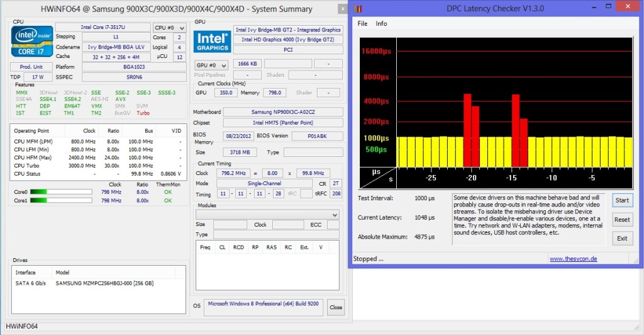Maximize the DPC Latency Checker window
The width and height of the screenshot is (644, 335).
(x=609, y=6)
